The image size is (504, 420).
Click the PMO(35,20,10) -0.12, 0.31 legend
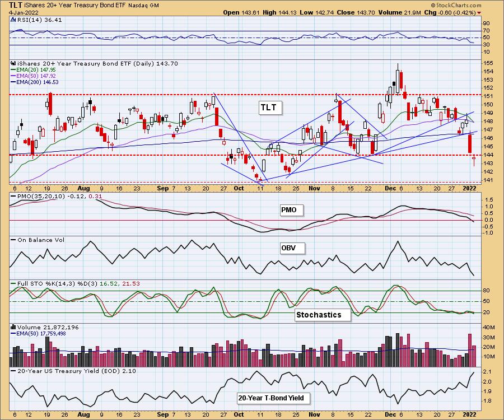pos(57,197)
